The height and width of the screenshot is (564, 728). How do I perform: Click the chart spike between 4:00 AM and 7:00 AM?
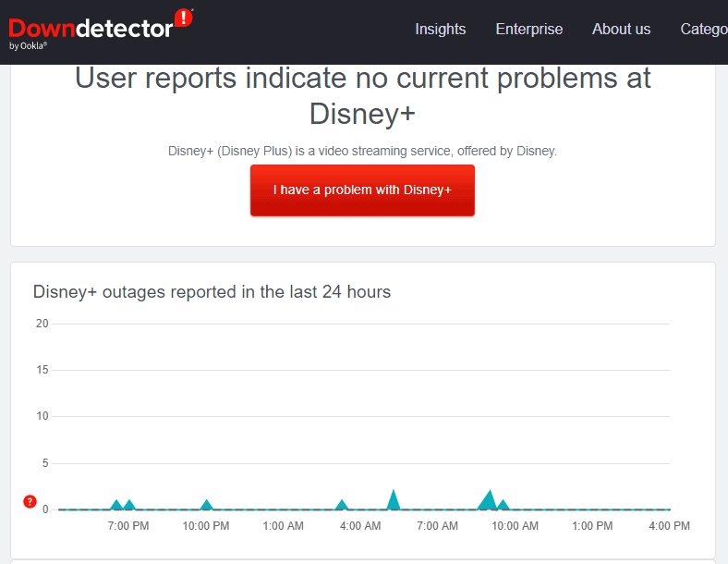pyautogui.click(x=394, y=502)
